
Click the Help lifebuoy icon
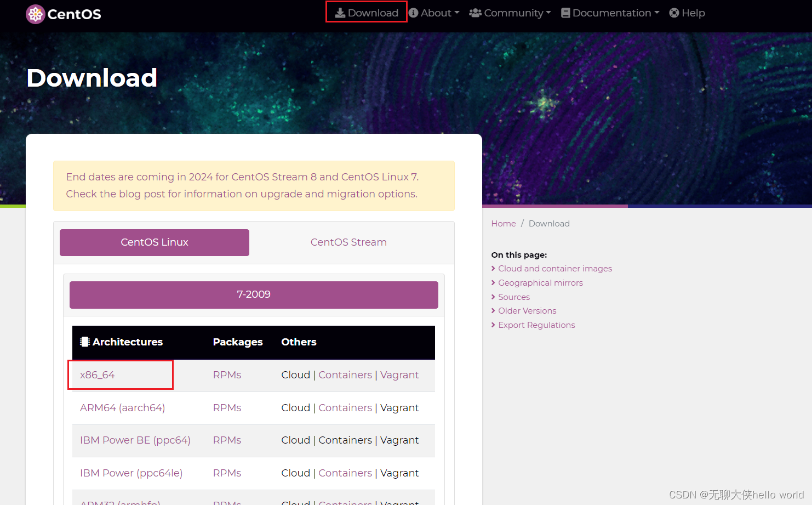click(x=674, y=13)
